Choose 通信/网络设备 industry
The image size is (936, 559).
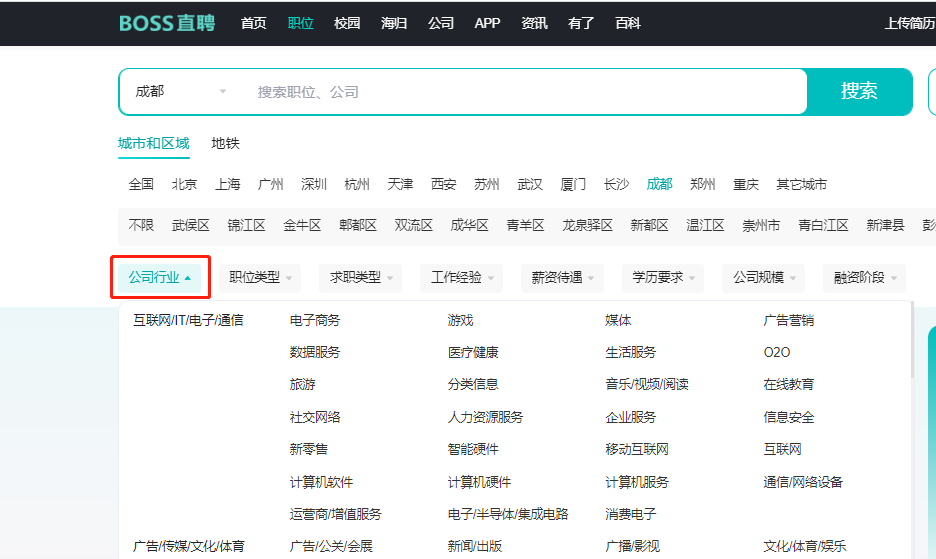(x=803, y=482)
